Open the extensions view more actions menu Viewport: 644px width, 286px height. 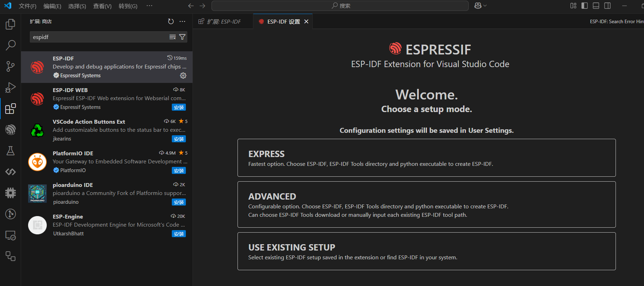tap(182, 21)
